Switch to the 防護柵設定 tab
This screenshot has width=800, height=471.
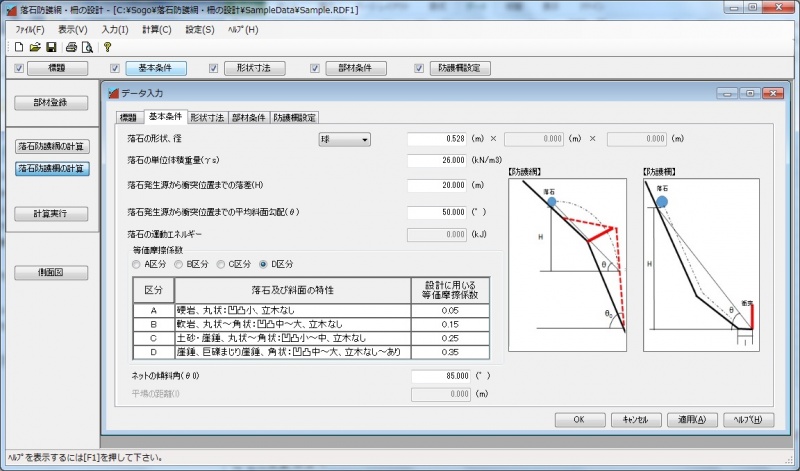(295, 117)
